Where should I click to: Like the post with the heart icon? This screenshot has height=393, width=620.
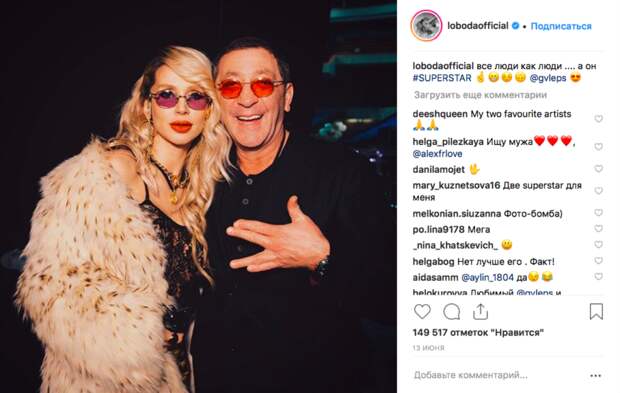tap(422, 312)
